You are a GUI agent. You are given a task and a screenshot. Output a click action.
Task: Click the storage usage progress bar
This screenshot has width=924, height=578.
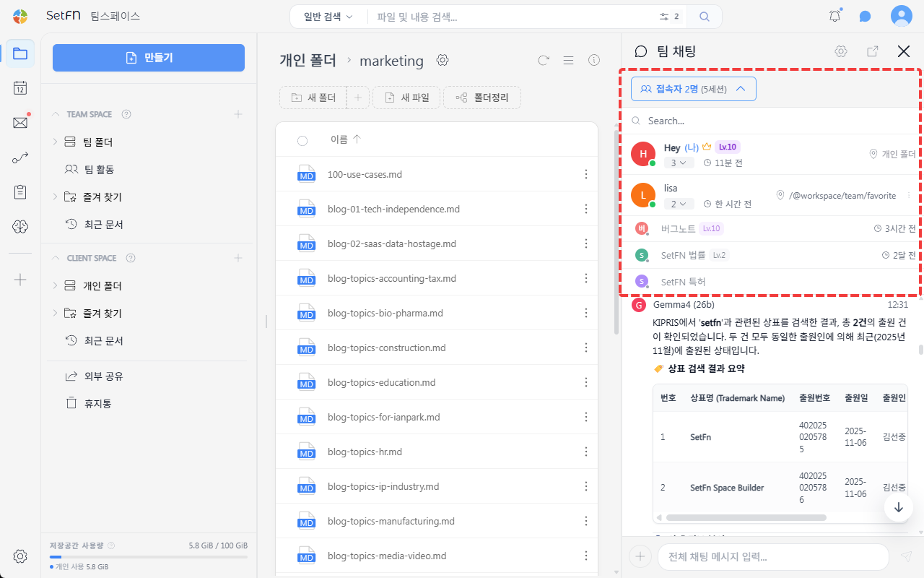pyautogui.click(x=149, y=557)
